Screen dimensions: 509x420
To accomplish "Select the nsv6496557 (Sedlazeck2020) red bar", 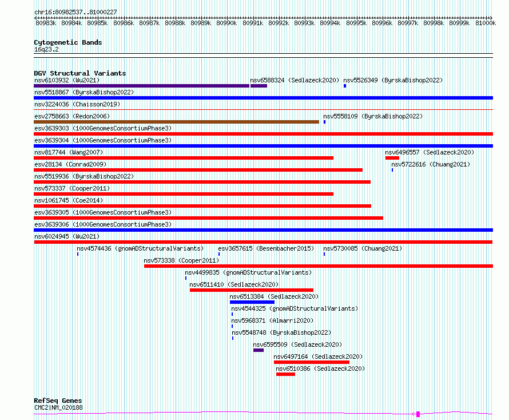I will point(392,158).
